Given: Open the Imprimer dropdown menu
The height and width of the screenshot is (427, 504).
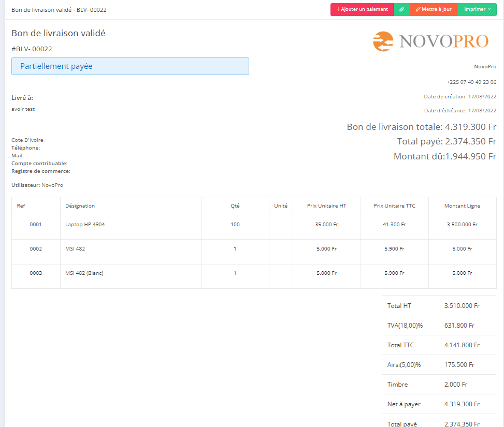Looking at the screenshot, I should coord(477,9).
